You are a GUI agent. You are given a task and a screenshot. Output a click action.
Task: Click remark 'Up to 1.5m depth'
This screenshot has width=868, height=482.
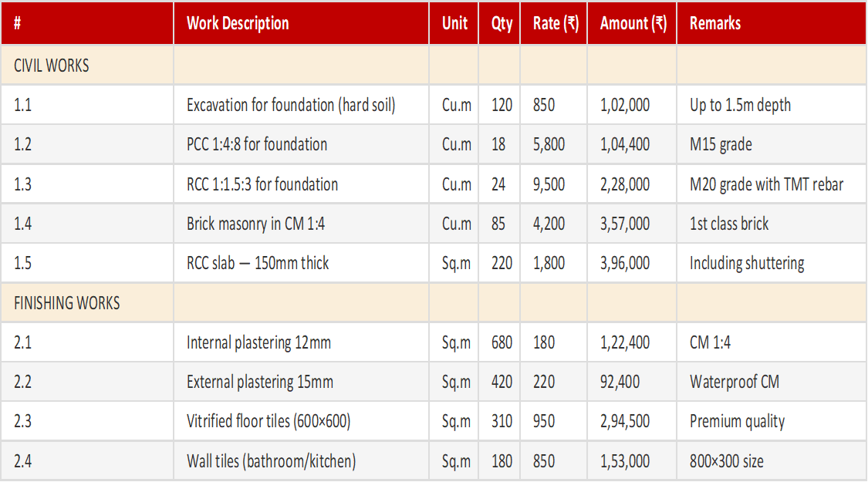click(x=740, y=105)
